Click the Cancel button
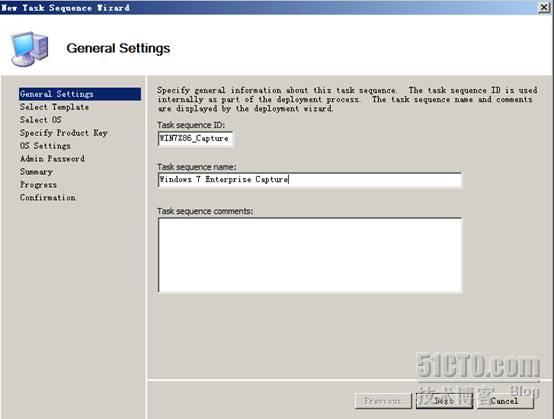The image size is (554, 419). [x=505, y=401]
